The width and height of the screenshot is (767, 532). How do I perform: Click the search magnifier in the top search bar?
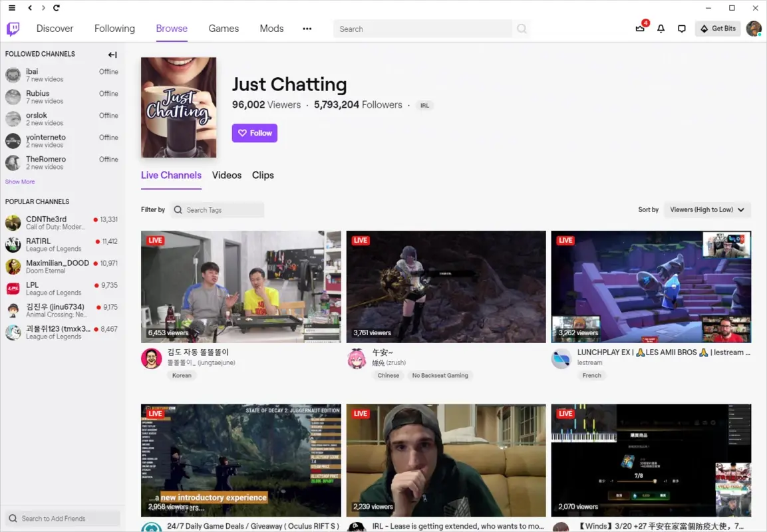click(x=522, y=29)
